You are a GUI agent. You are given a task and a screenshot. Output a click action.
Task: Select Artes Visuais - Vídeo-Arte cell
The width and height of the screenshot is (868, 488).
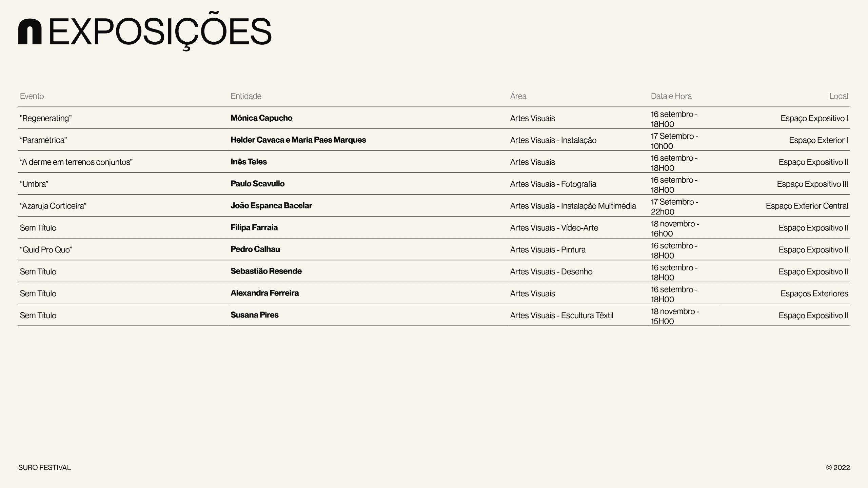point(554,228)
